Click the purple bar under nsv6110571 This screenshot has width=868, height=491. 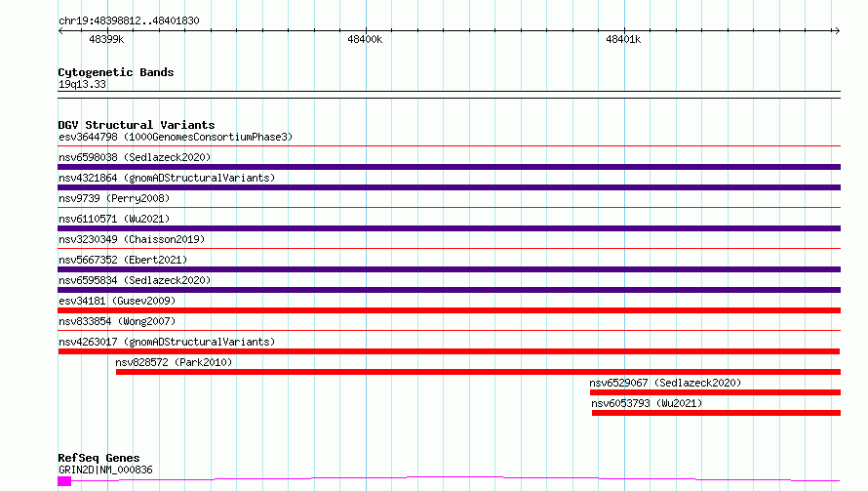(449, 228)
